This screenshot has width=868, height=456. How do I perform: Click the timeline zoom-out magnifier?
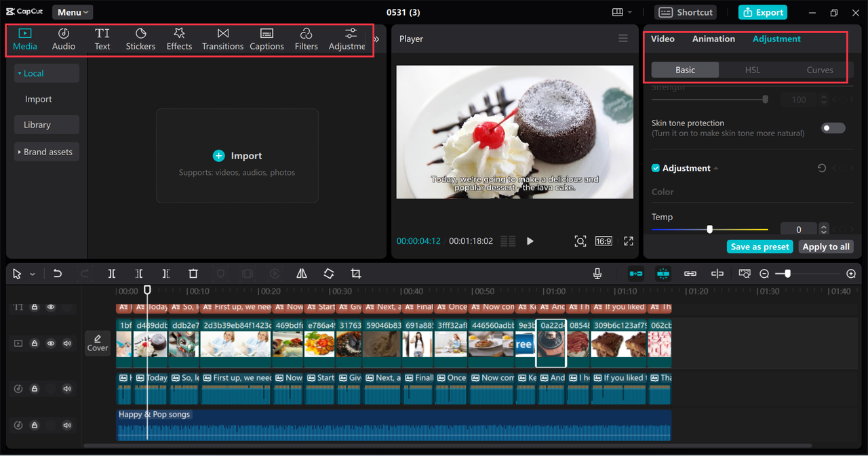(764, 274)
